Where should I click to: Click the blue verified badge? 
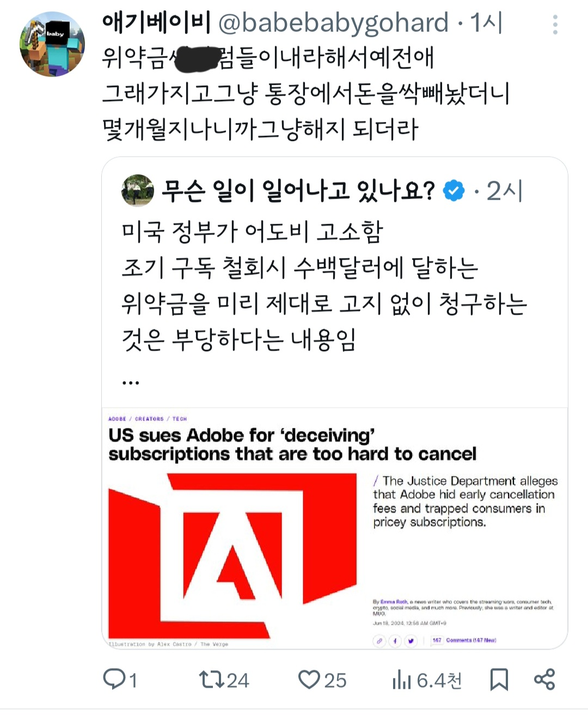(x=454, y=191)
